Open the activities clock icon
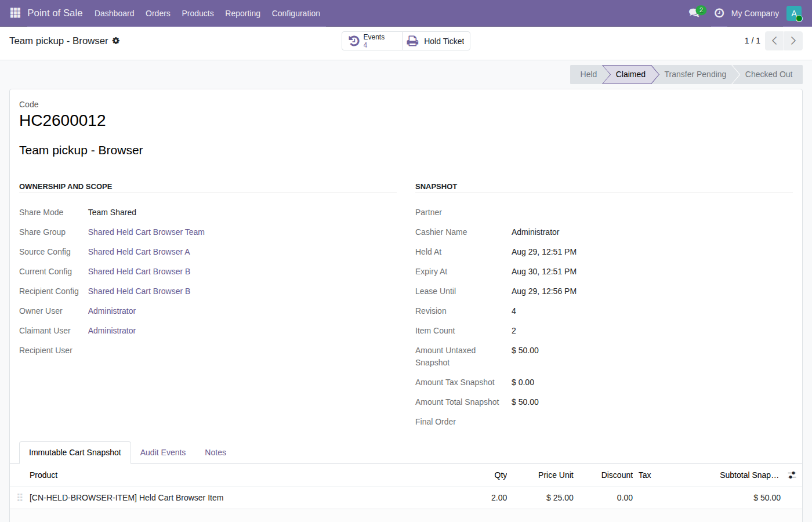Viewport: 812px width, 522px height. click(x=719, y=13)
